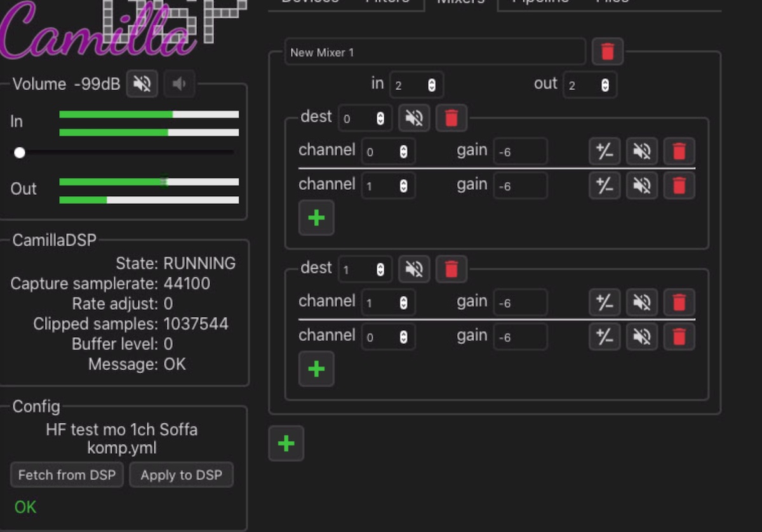Mute channel 1 source in dest 0
Viewport: 762px width, 532px height.
(x=642, y=185)
